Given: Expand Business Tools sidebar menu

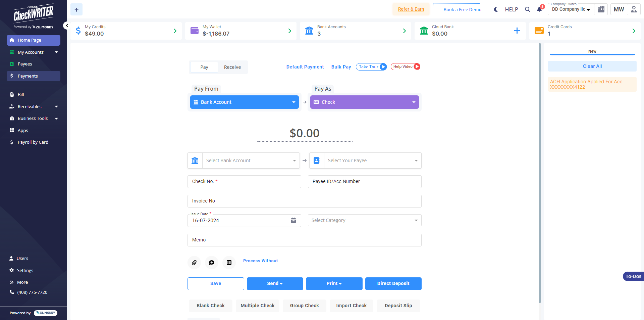Looking at the screenshot, I should (x=34, y=119).
